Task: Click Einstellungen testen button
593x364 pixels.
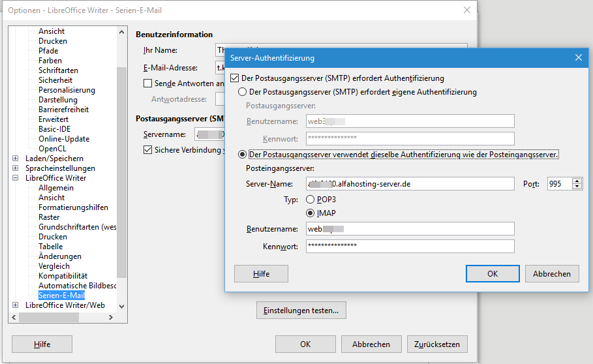Action: point(301,311)
